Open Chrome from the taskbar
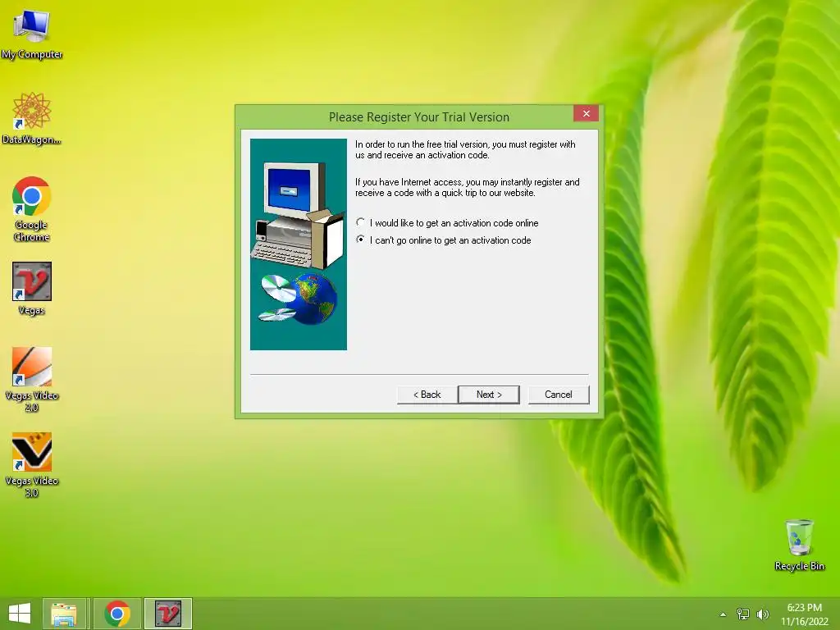Viewport: 840px width, 630px height. [117, 614]
